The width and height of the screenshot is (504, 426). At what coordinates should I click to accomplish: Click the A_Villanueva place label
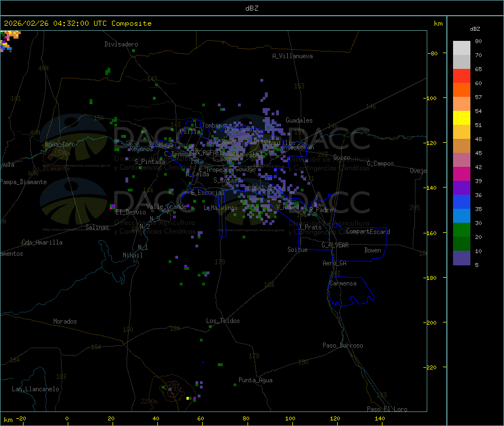[292, 56]
